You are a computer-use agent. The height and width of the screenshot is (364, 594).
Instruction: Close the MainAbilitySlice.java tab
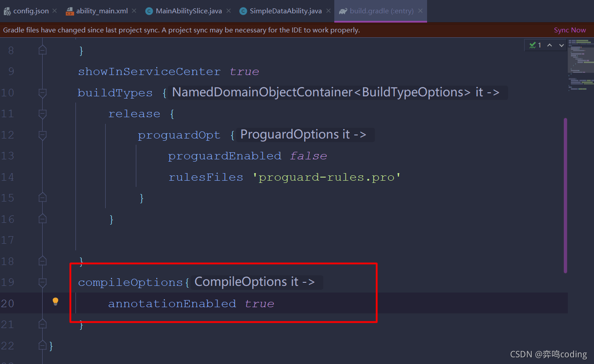coord(228,11)
